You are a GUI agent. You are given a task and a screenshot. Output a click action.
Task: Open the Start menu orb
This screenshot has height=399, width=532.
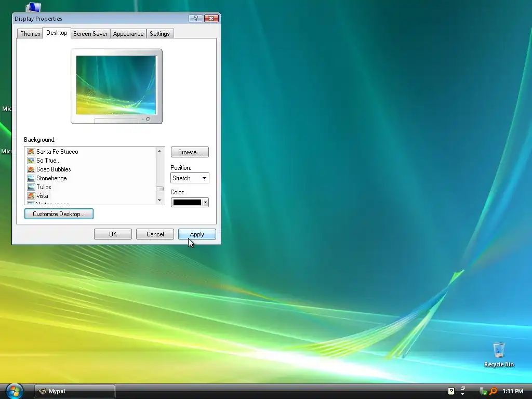point(14,391)
